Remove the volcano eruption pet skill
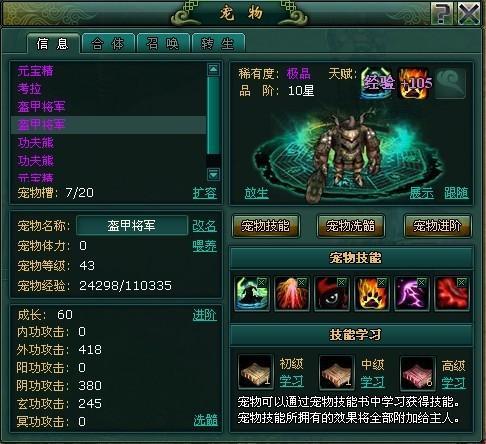The image size is (486, 444). pos(301,282)
